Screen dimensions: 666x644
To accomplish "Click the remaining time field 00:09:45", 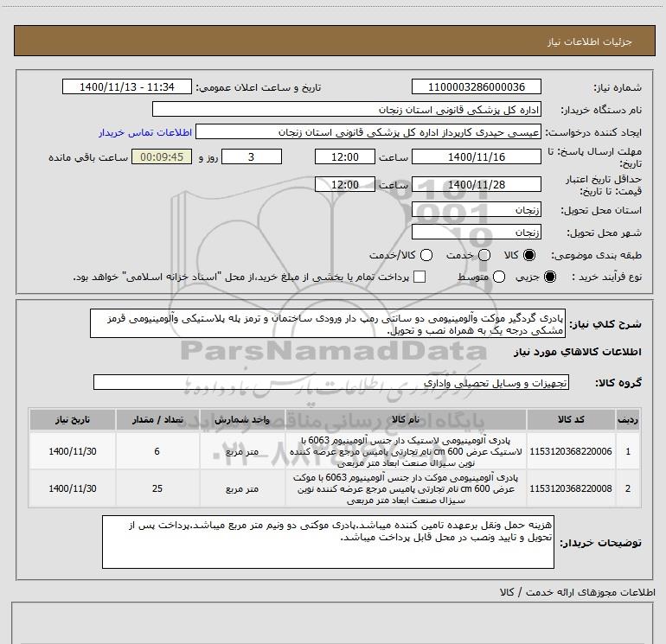I will (x=162, y=156).
